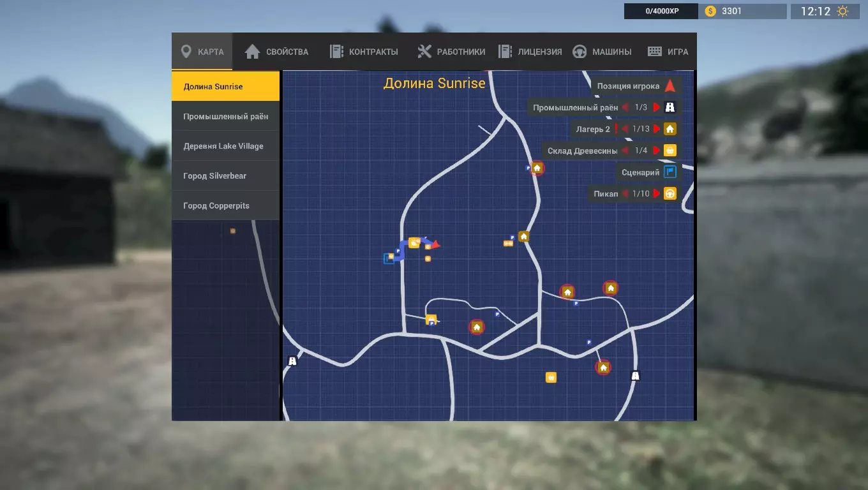Go to next Лагерь camp
868x490 pixels.
click(657, 129)
